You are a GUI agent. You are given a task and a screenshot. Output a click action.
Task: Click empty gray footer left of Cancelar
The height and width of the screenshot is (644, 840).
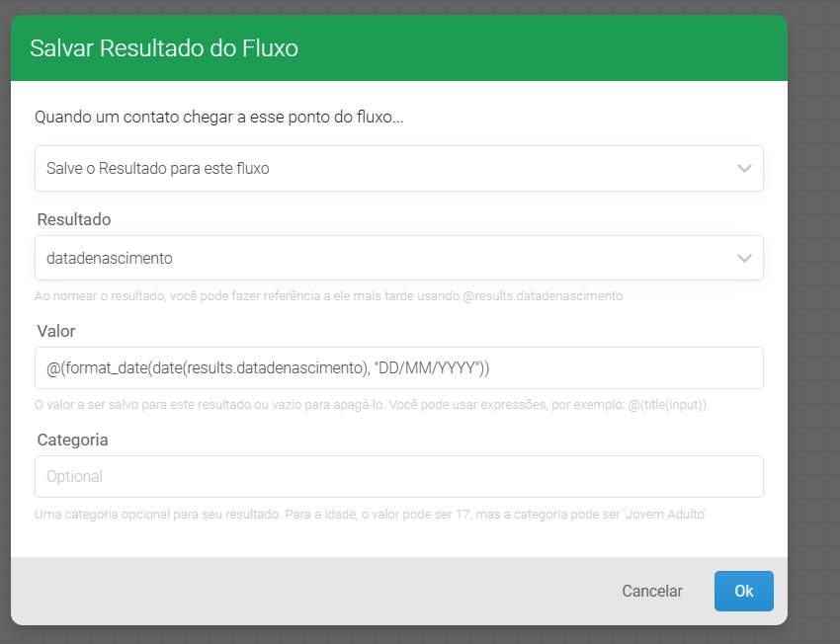coord(296,591)
